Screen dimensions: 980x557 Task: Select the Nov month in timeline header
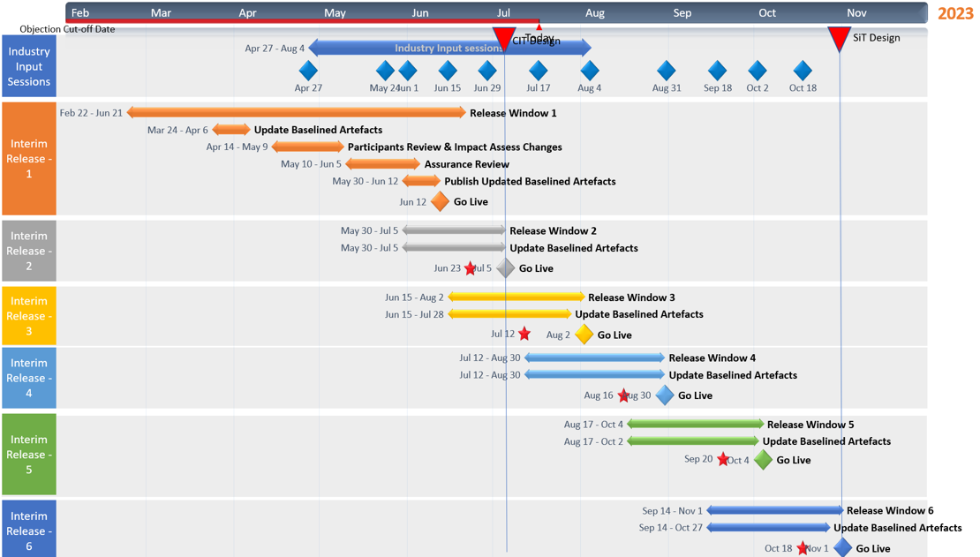[856, 13]
